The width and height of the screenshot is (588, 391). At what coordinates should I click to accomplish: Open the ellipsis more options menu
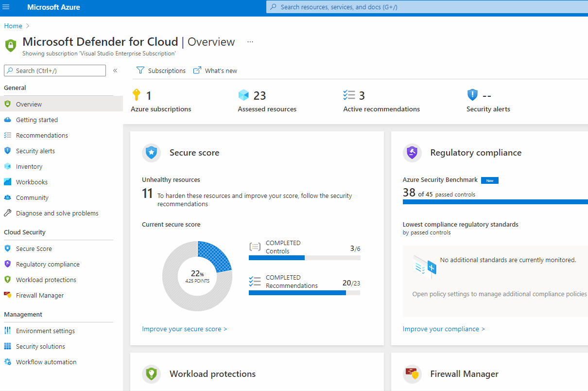pyautogui.click(x=250, y=42)
